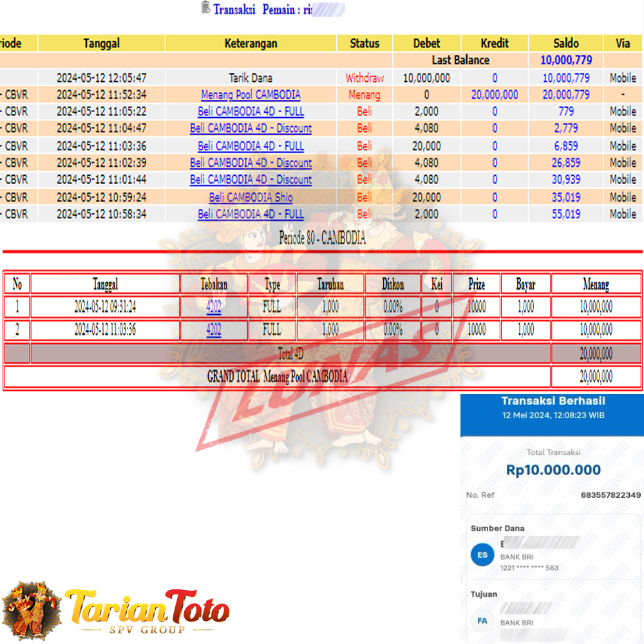Screen dimensions: 644x644
Task: Click the Transaksi Berhasil receipt header
Action: pos(553,401)
